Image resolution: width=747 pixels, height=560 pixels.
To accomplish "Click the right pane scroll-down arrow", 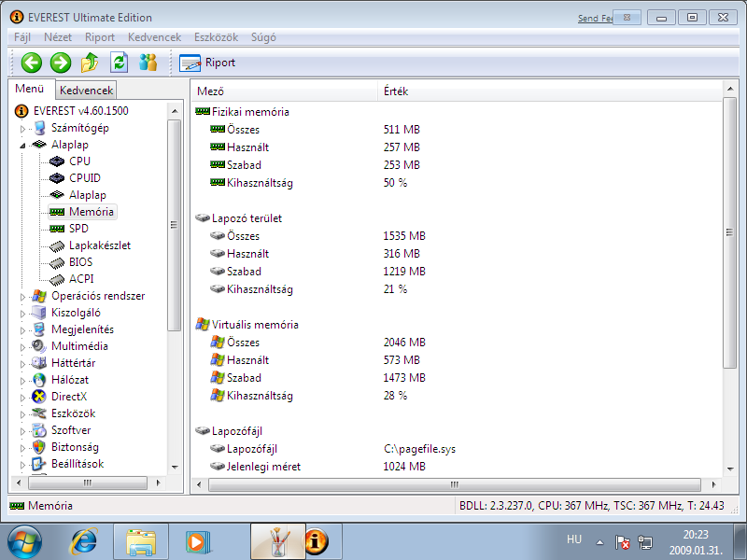I will tap(730, 469).
